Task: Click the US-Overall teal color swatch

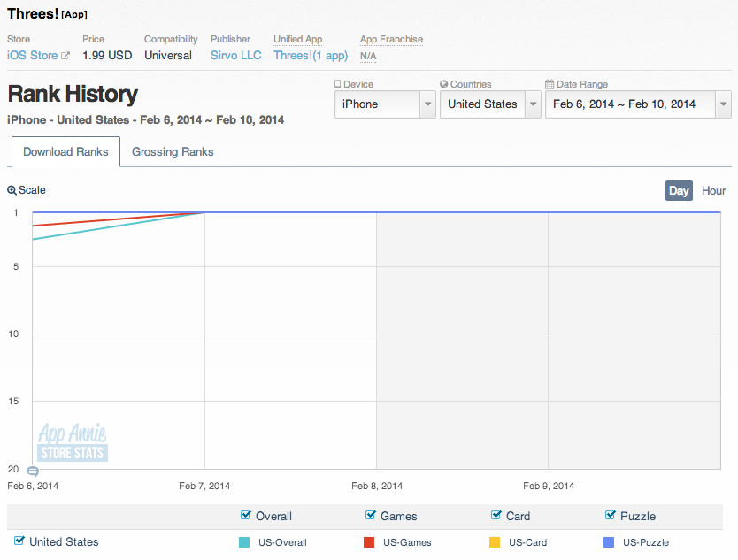Action: coord(244,542)
